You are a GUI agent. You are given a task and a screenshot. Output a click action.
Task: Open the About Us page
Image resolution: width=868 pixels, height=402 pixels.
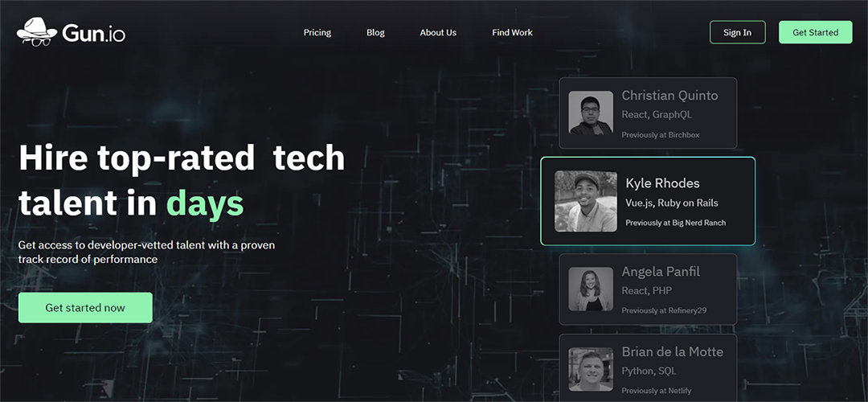[438, 33]
